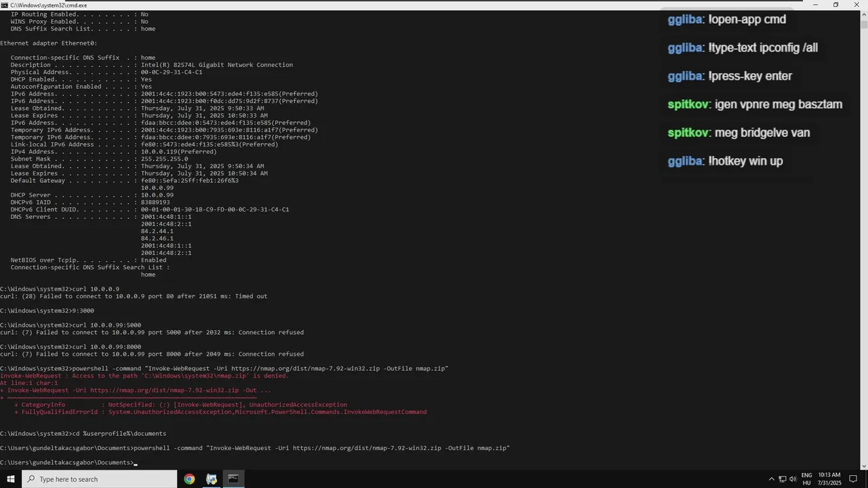The image size is (868, 488).
Task: Click the scrollbar up arrow in cmd
Action: [864, 14]
